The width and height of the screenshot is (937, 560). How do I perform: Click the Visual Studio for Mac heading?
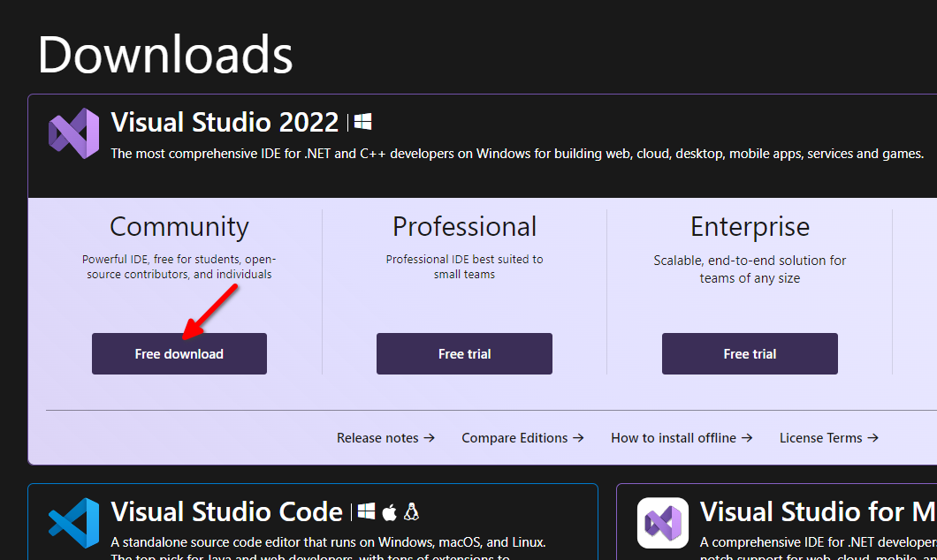click(818, 511)
